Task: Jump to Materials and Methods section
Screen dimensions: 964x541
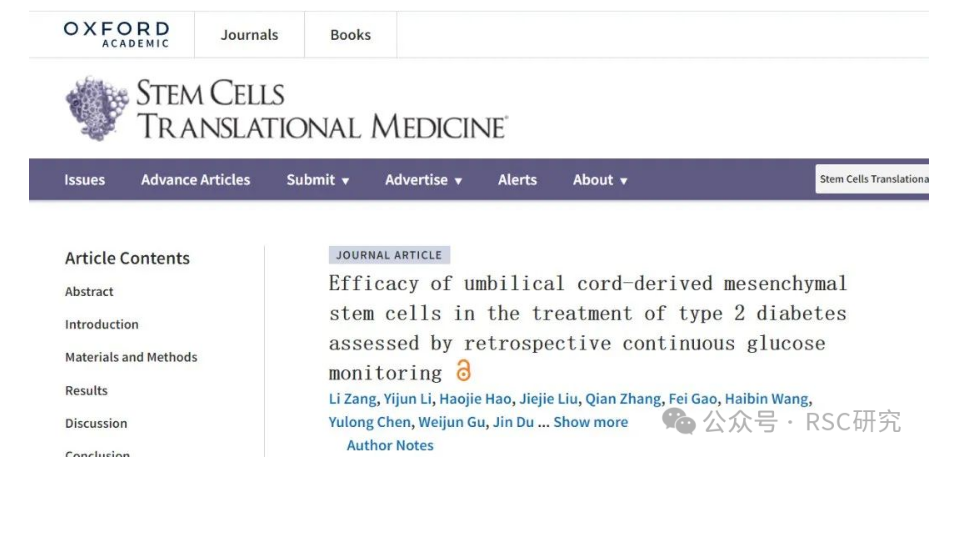Action: (131, 357)
